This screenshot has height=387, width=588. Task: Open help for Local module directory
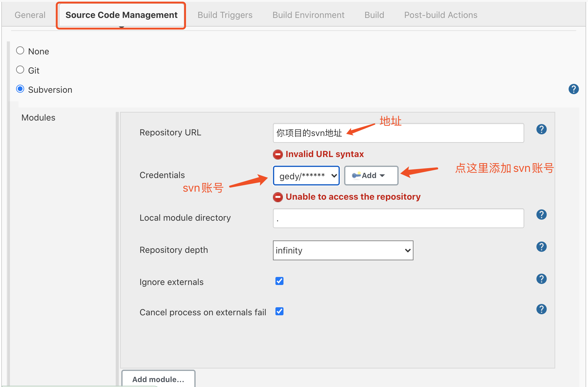pos(541,215)
